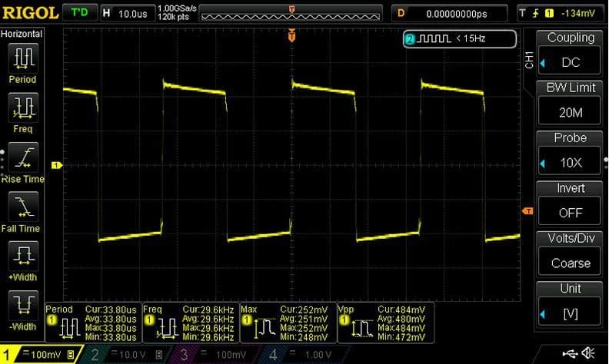Select the channel 3 100mV tab

(x=215, y=355)
